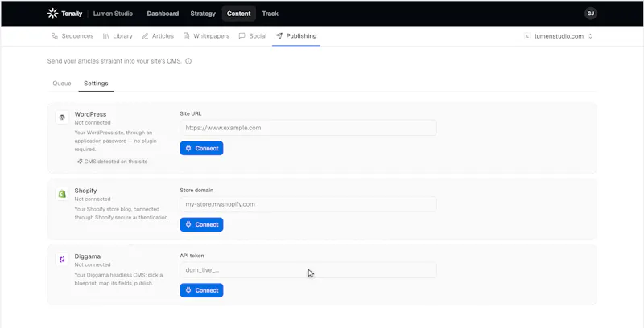Click the WordPress logo icon
Screen dimensions: 644x328
62,117
